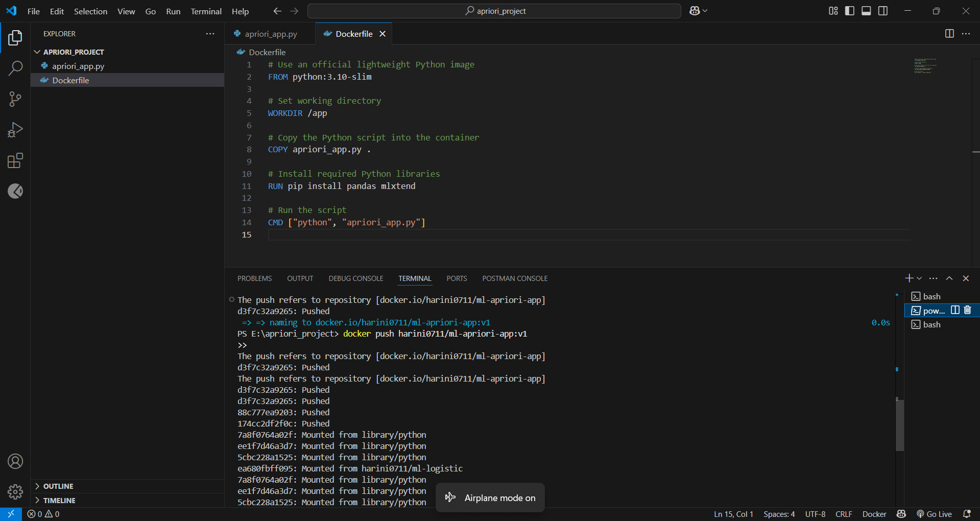
Task: Open the Help menu
Action: point(240,11)
